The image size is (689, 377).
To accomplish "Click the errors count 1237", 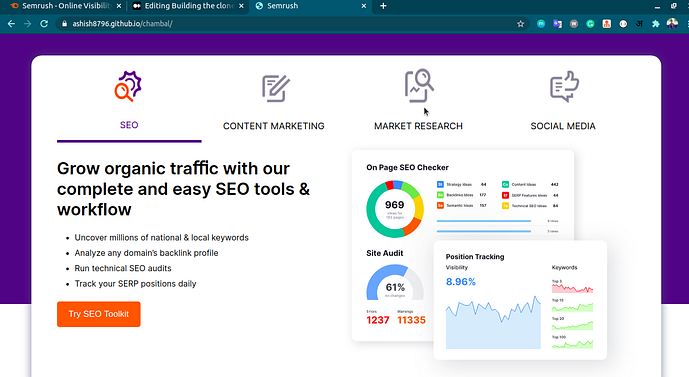I will coord(378,320).
